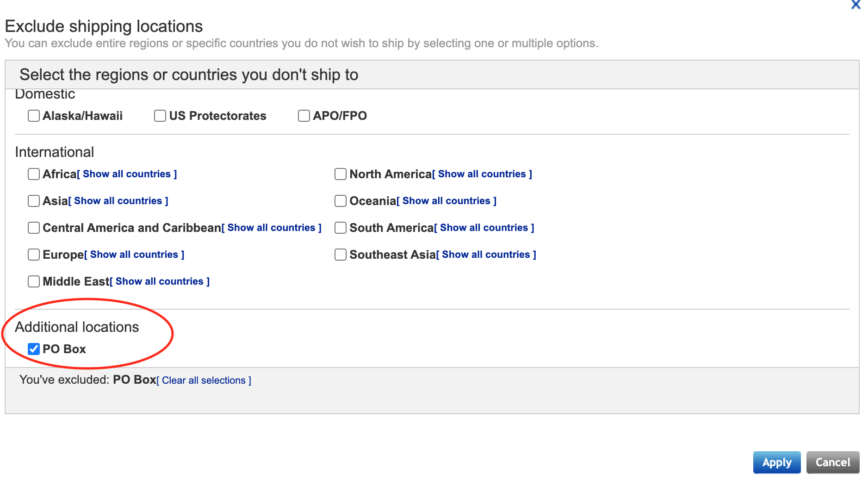This screenshot has width=868, height=486.
Task: Select the Africa region checkbox
Action: point(34,174)
